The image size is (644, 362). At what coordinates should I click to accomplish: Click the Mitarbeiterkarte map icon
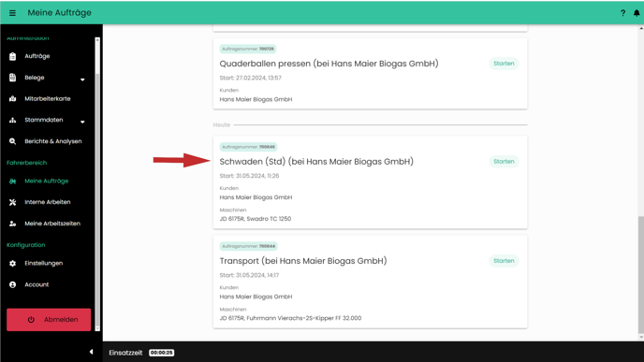coord(13,99)
